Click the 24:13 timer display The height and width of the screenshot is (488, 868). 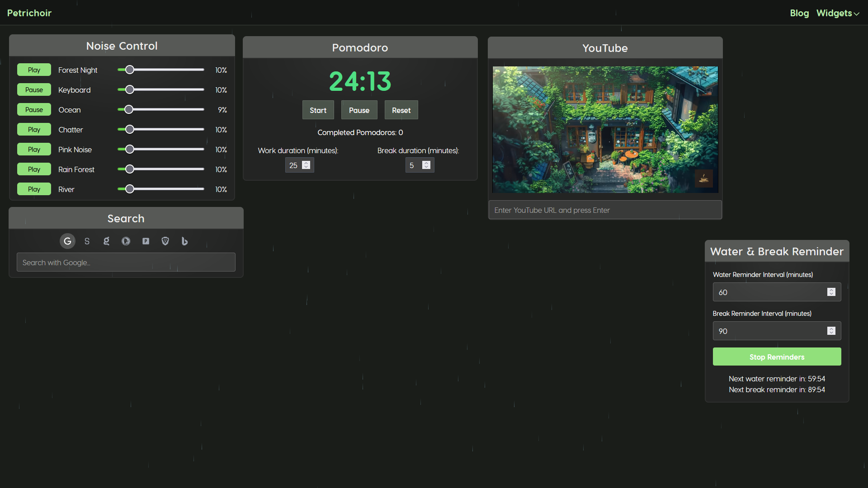coord(360,81)
